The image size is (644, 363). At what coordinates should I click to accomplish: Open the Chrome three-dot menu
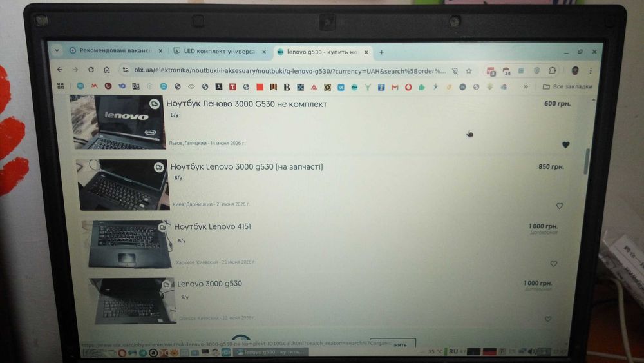[x=591, y=71]
